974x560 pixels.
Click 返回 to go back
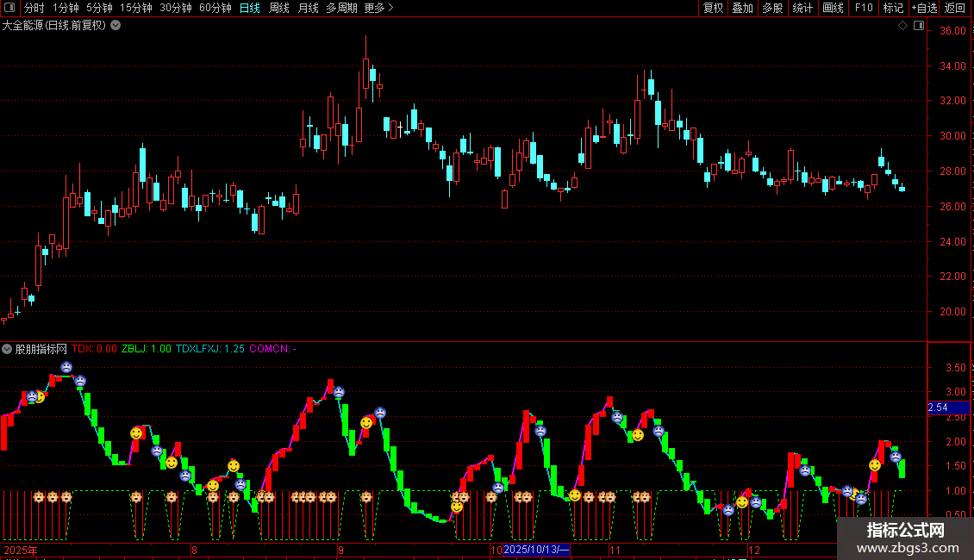click(x=955, y=8)
